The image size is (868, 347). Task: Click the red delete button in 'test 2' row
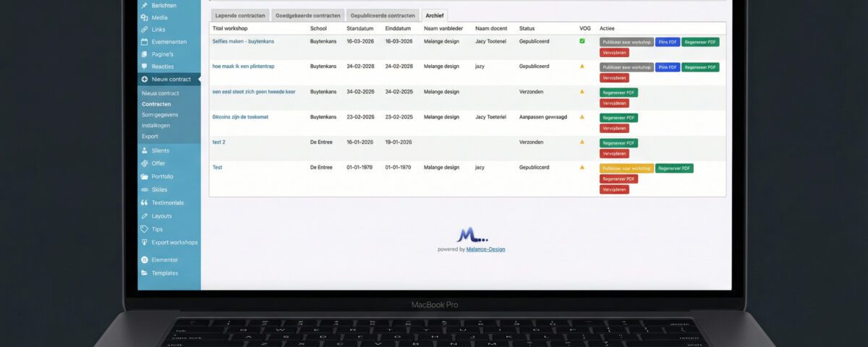click(x=614, y=153)
